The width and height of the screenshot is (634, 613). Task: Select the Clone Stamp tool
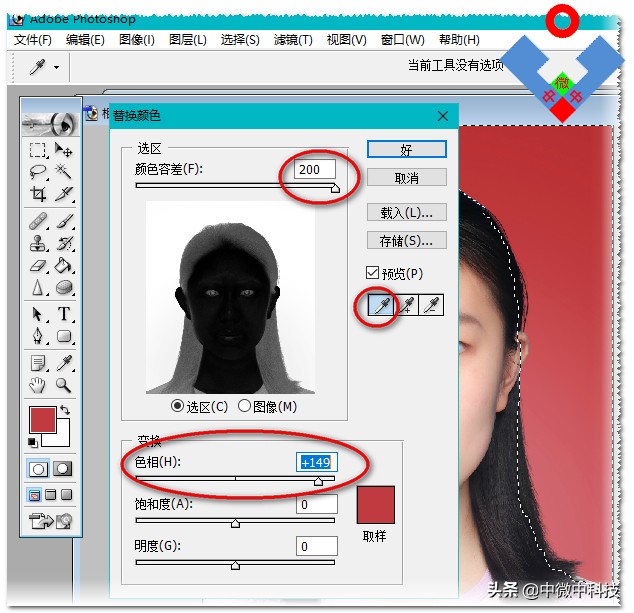pyautogui.click(x=38, y=243)
